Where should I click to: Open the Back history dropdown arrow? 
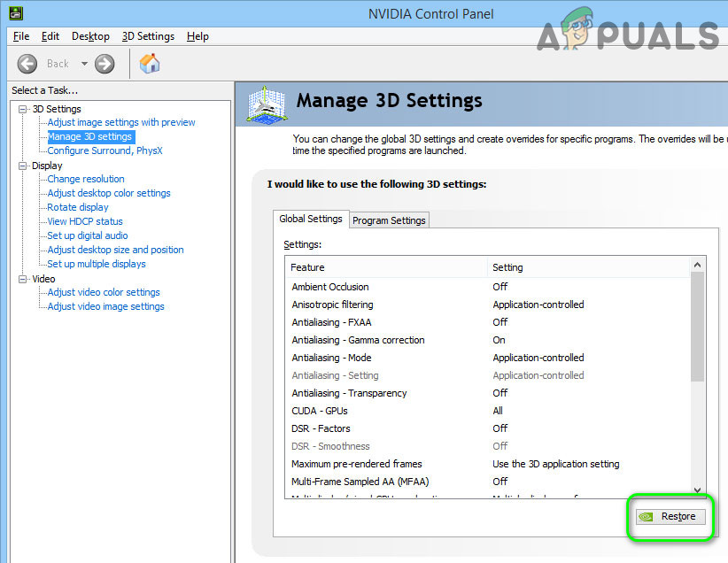tap(84, 64)
